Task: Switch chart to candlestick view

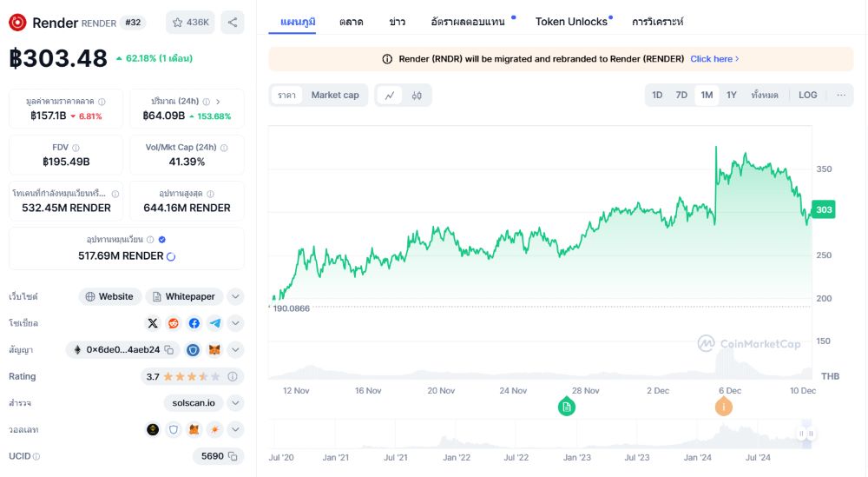Action: [x=417, y=96]
